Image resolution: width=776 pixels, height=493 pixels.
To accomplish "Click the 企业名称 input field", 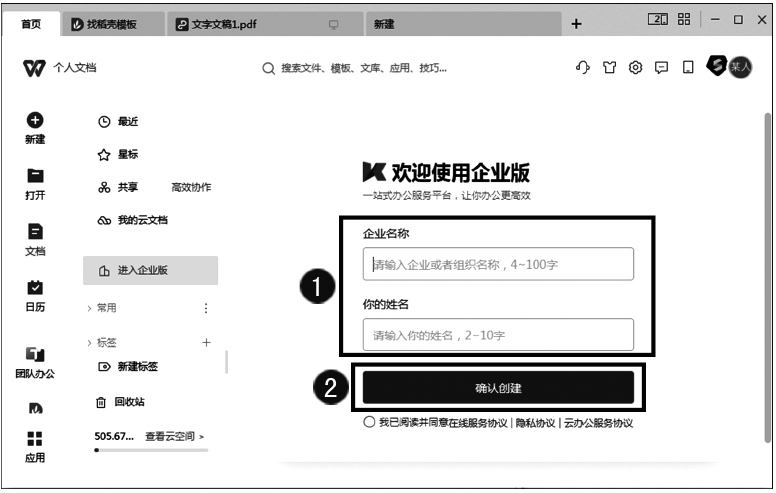I will coord(498,264).
